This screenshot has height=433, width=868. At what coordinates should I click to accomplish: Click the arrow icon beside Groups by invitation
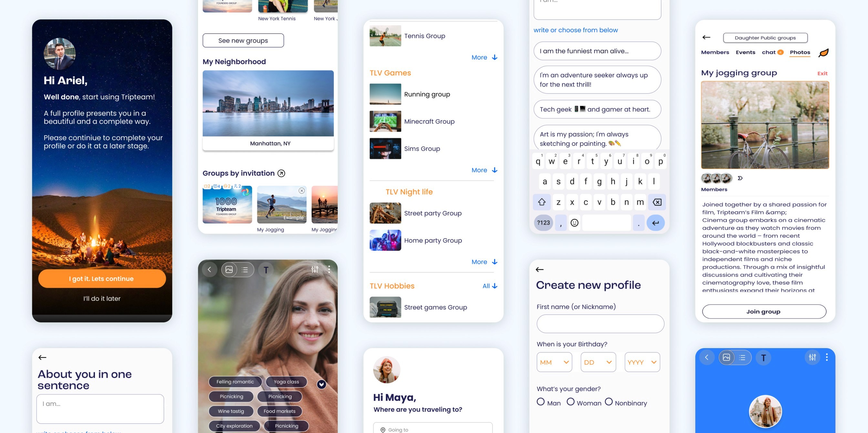click(x=281, y=173)
